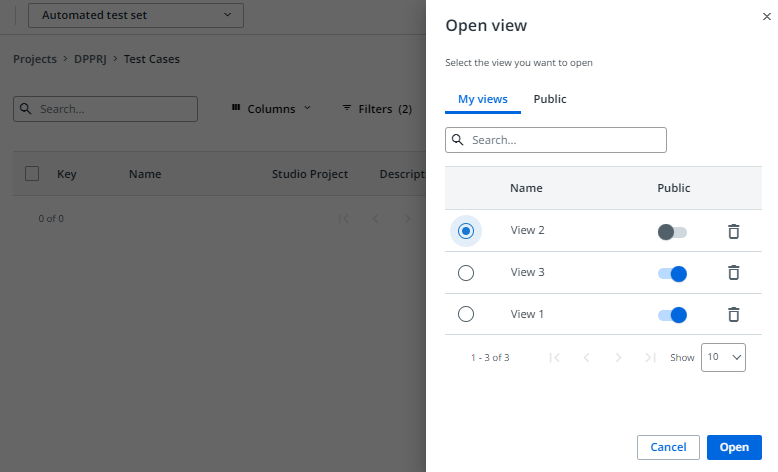Click the View 2 name text
The height and width of the screenshot is (472, 778).
(x=527, y=230)
